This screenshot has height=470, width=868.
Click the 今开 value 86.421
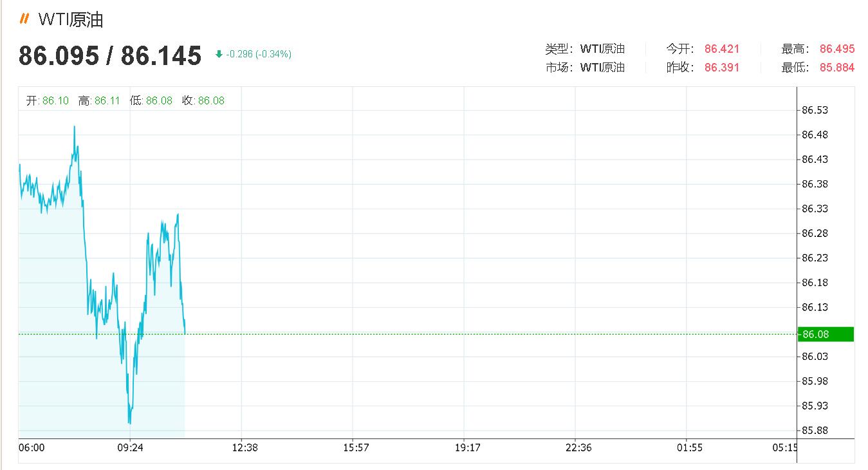(722, 49)
